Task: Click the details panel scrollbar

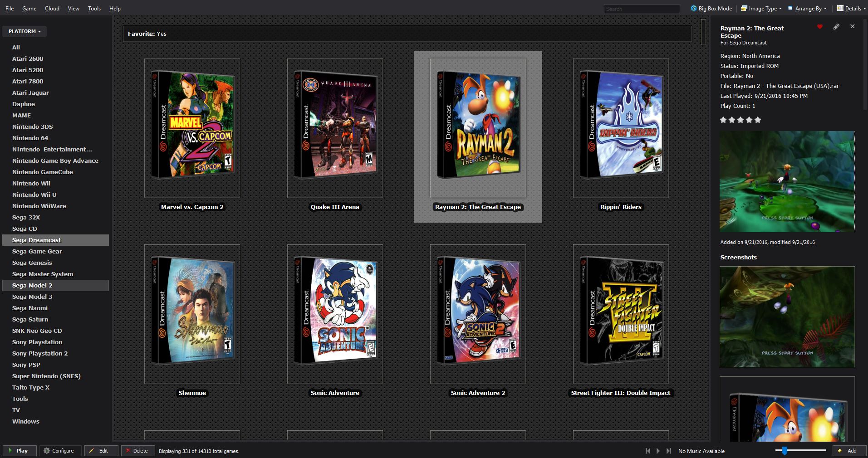Action: [x=865, y=63]
